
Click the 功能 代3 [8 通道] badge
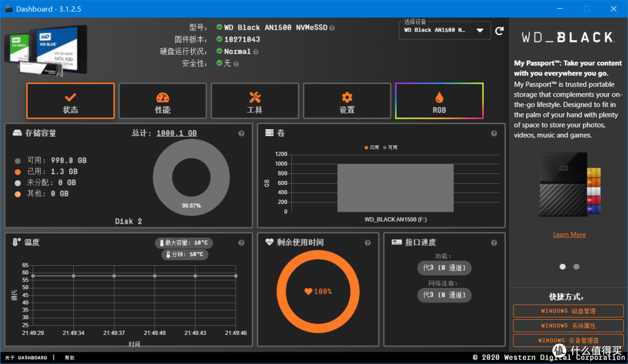pos(444,268)
